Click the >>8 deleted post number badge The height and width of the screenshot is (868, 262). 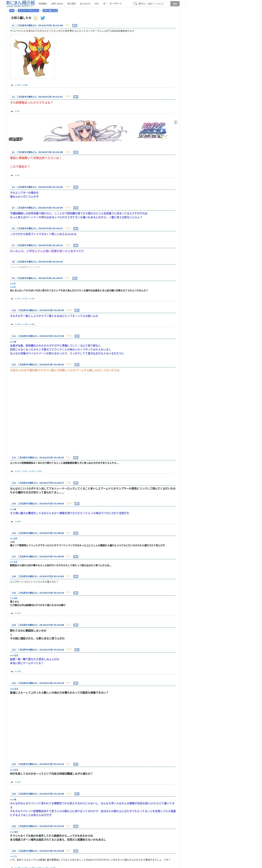pyautogui.click(x=13, y=262)
